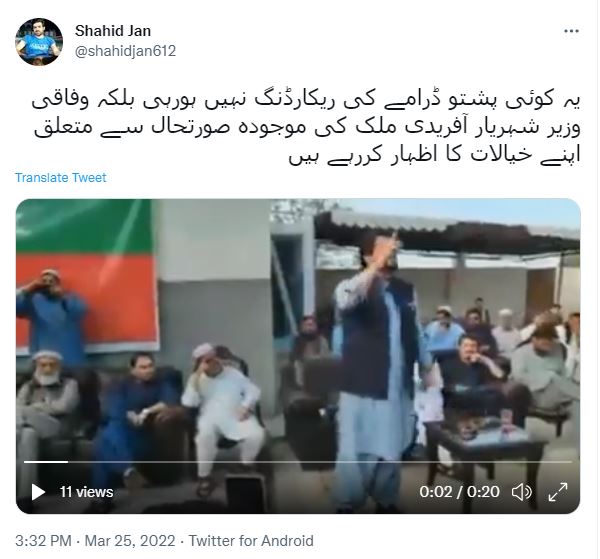Play the embedded video
Screen dimensions: 600x559
(x=38, y=492)
